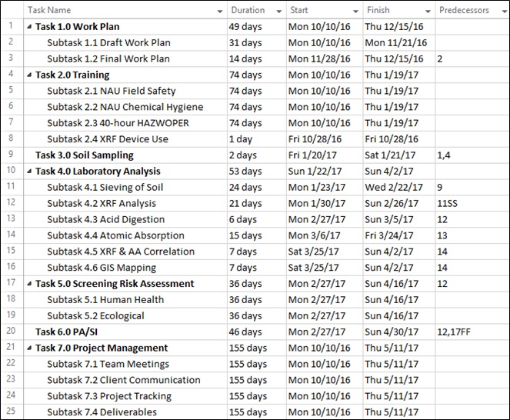Click Subtask 1.2 Final Work Plan

click(108, 59)
